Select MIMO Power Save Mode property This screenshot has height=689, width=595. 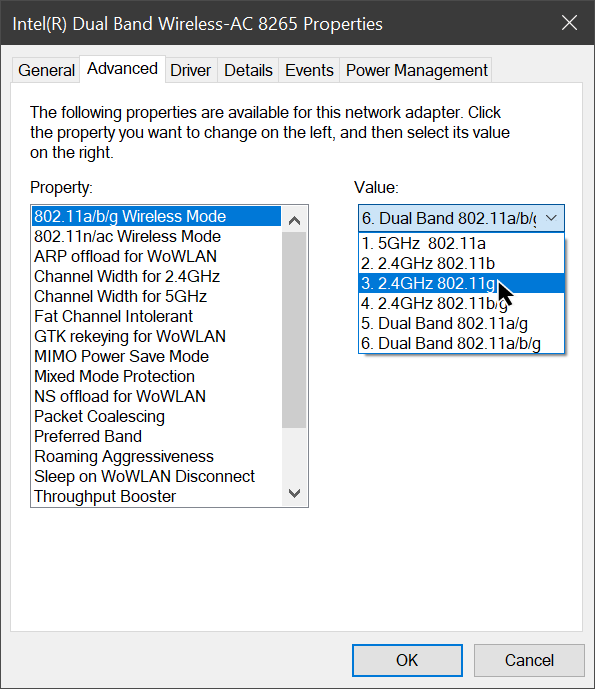click(x=156, y=356)
